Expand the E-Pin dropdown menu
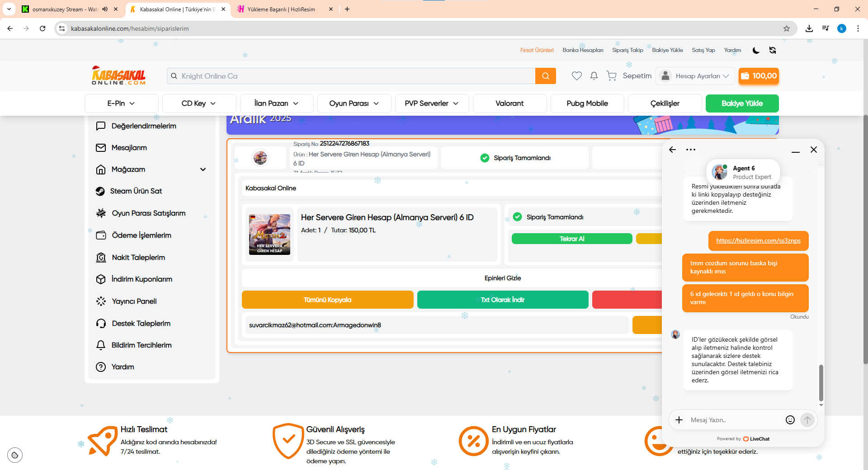The image size is (868, 470). [x=121, y=103]
